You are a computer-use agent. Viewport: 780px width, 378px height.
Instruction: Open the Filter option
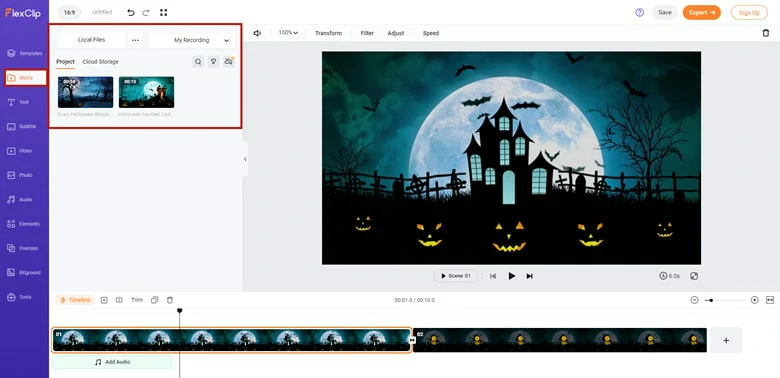tap(367, 33)
